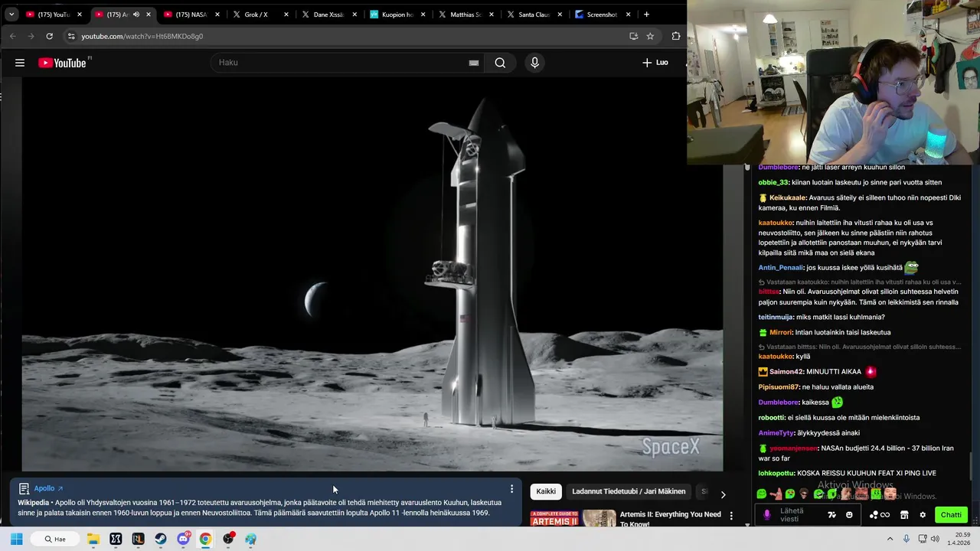Viewport: 980px width, 551px height.
Task: Open the browser extensions puzzle icon
Action: (676, 36)
